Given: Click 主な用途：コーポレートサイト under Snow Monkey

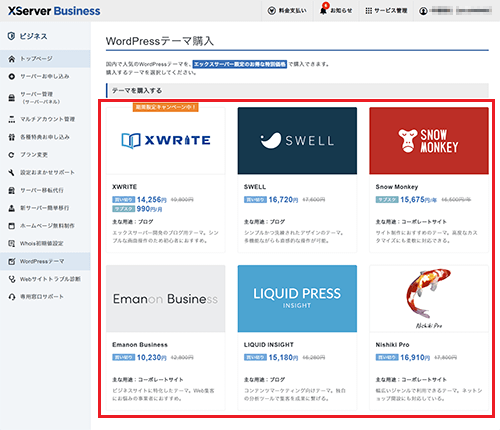Looking at the screenshot, I should pyautogui.click(x=411, y=222).
